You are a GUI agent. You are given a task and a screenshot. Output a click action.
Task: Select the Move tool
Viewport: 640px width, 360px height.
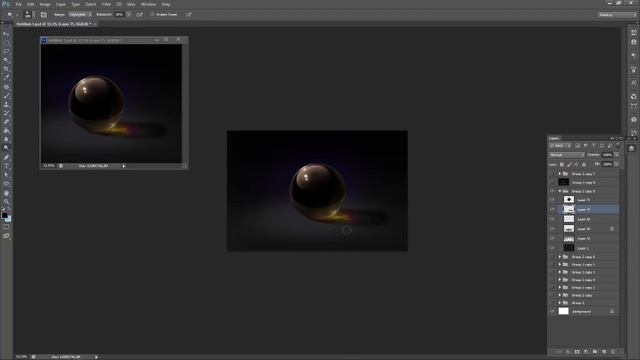point(6,34)
